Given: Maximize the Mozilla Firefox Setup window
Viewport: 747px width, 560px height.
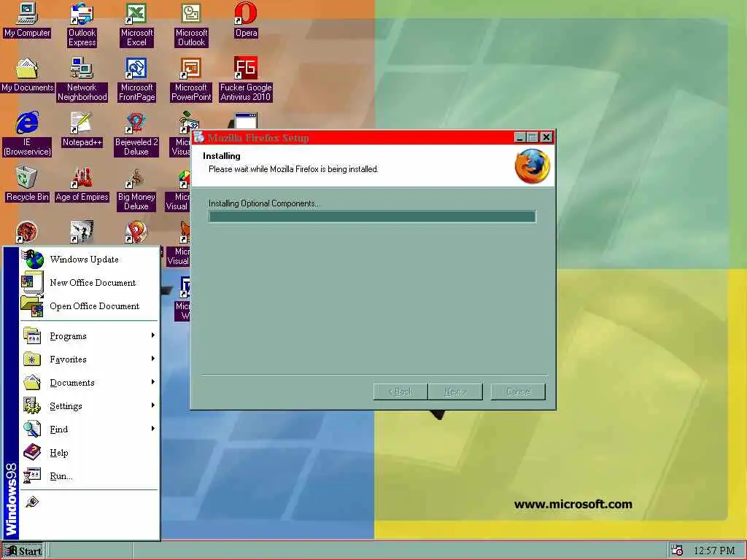Looking at the screenshot, I should pos(533,138).
